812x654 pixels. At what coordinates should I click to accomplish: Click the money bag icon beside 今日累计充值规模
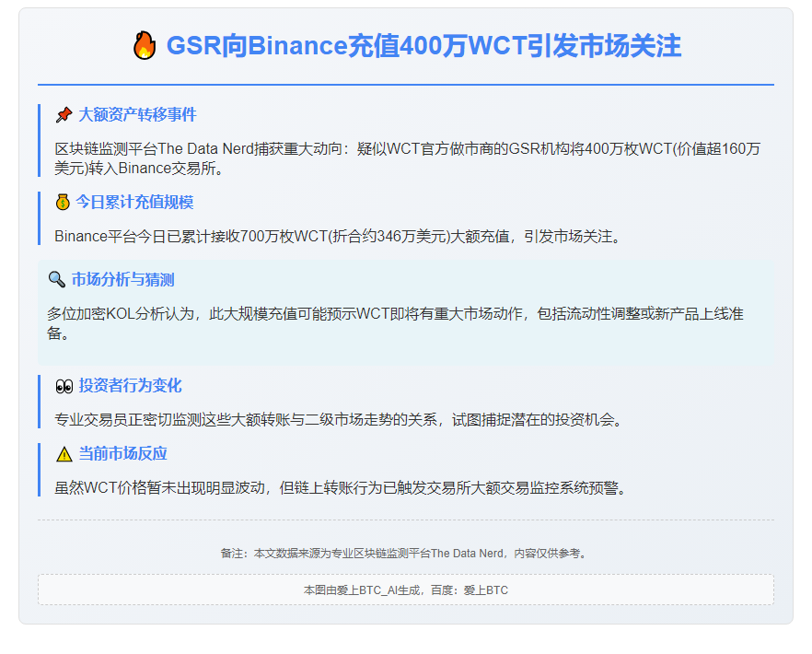point(63,202)
